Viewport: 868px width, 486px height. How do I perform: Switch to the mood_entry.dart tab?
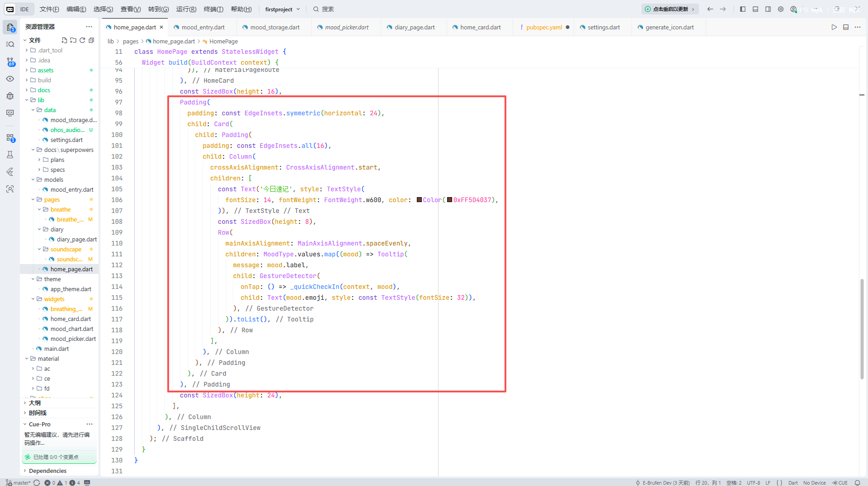[203, 27]
